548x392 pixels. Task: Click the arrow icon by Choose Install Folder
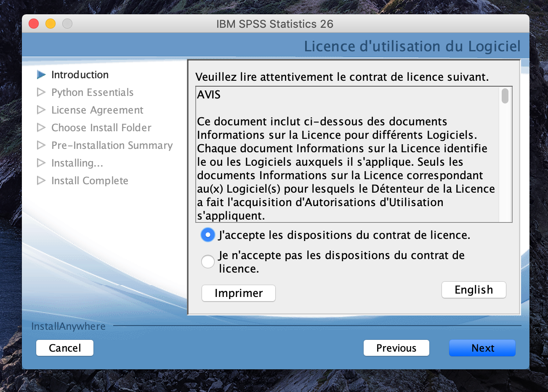41,127
